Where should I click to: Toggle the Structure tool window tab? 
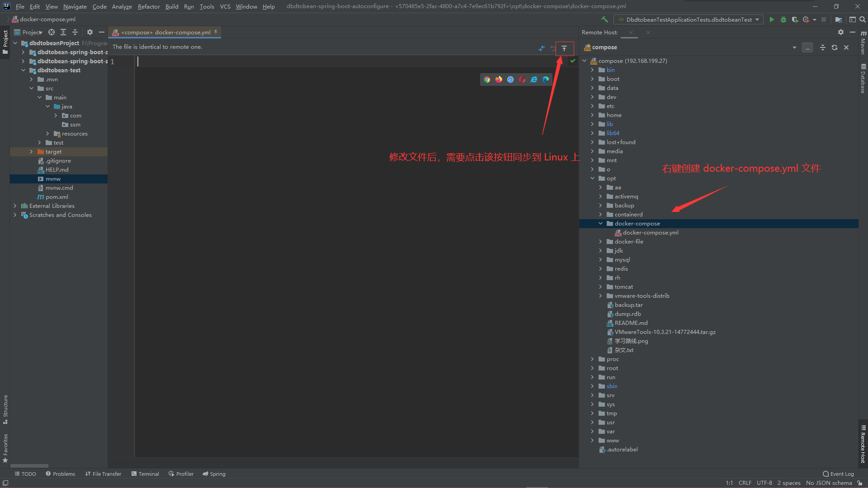5,409
